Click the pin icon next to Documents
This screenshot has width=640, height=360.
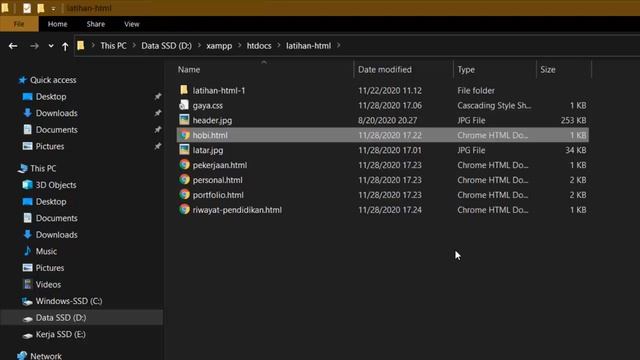pos(158,130)
